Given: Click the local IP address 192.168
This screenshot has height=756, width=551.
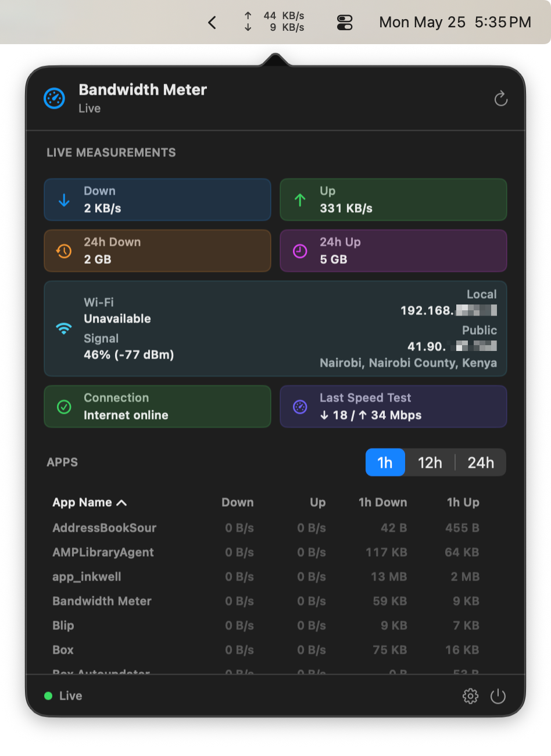Looking at the screenshot, I should pyautogui.click(x=449, y=311).
